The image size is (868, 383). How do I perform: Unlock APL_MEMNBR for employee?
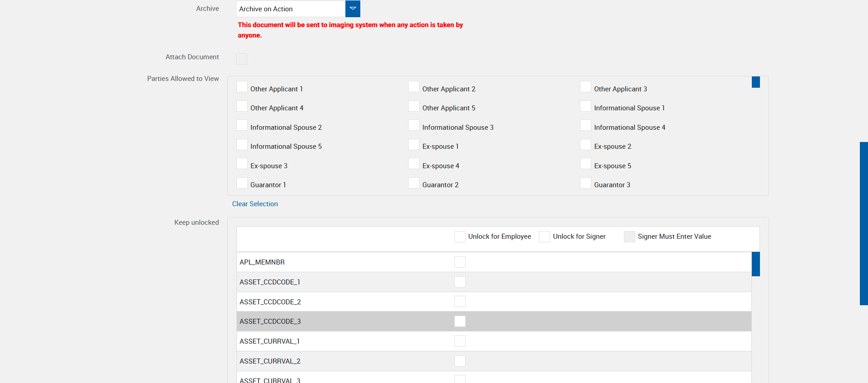460,262
